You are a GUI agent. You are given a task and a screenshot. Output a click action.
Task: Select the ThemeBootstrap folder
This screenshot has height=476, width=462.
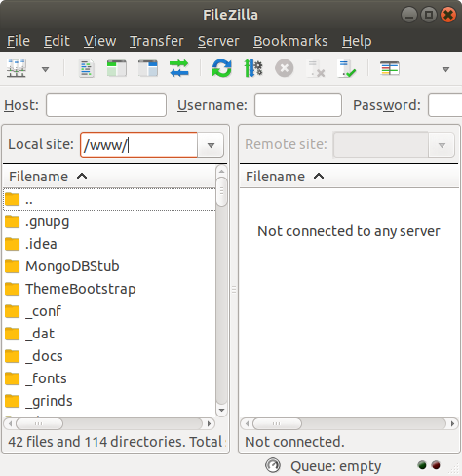tap(109, 289)
